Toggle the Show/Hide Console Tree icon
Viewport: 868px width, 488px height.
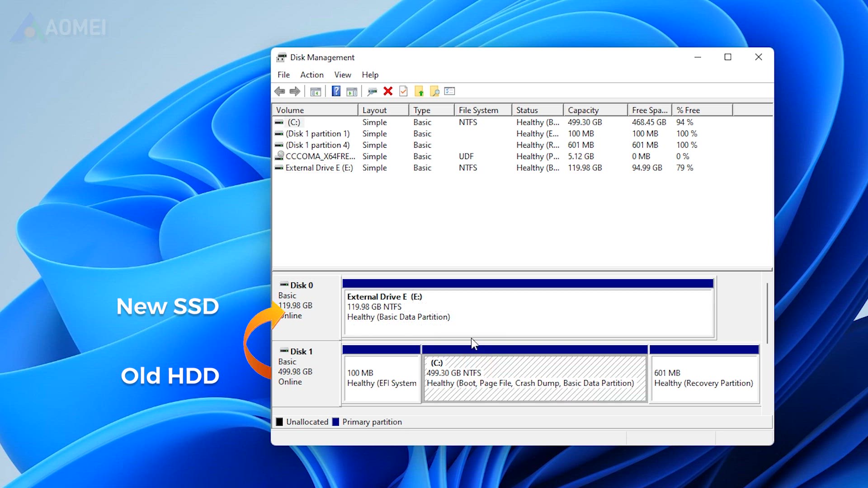click(x=316, y=91)
